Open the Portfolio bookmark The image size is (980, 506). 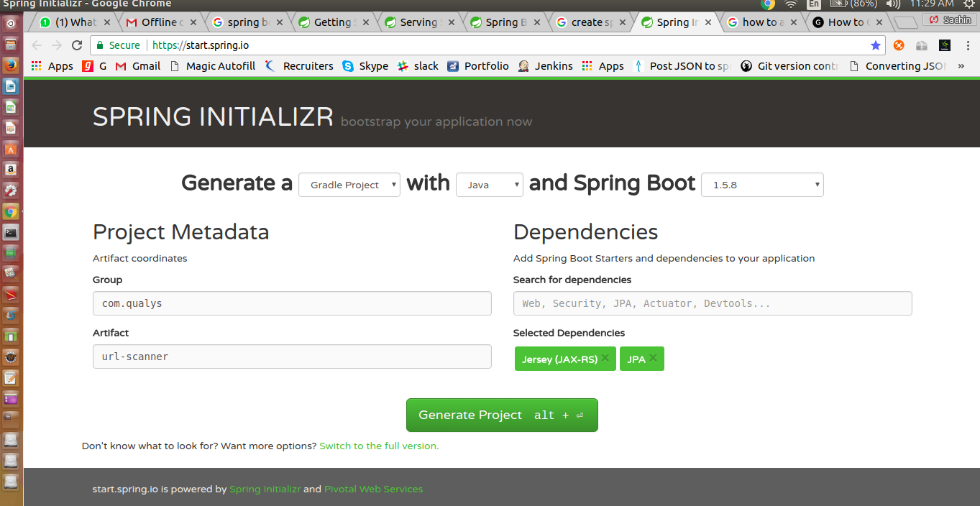point(478,66)
